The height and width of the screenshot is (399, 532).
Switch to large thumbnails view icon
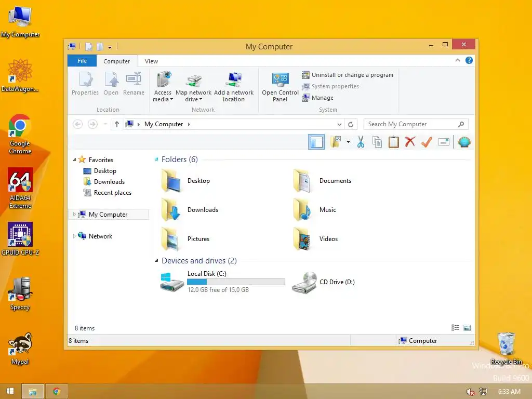pos(467,328)
